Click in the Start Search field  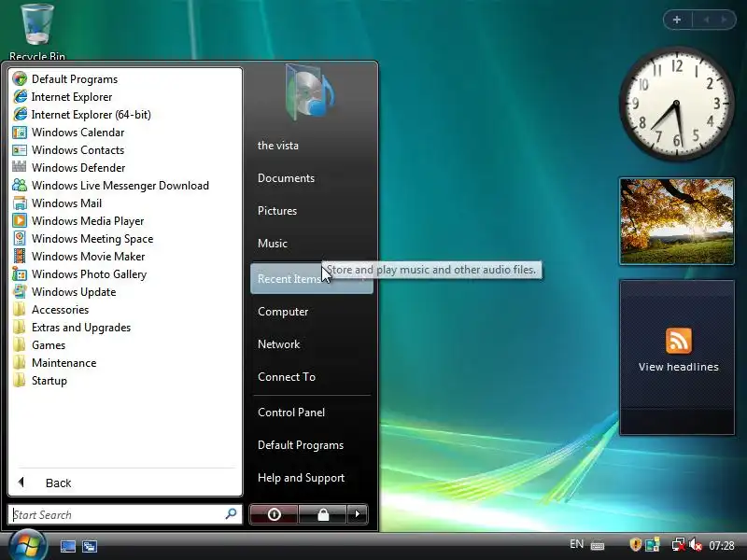[x=125, y=514]
